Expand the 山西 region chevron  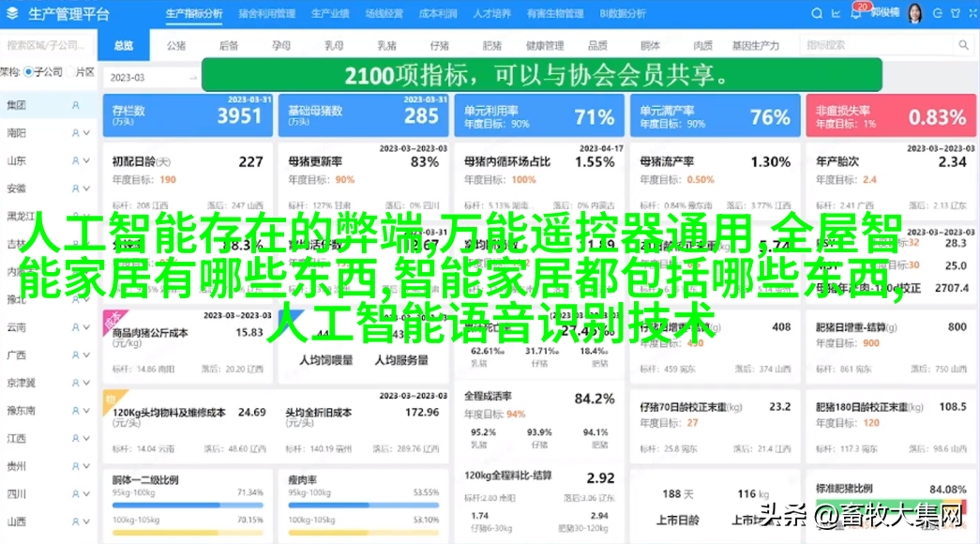87,521
